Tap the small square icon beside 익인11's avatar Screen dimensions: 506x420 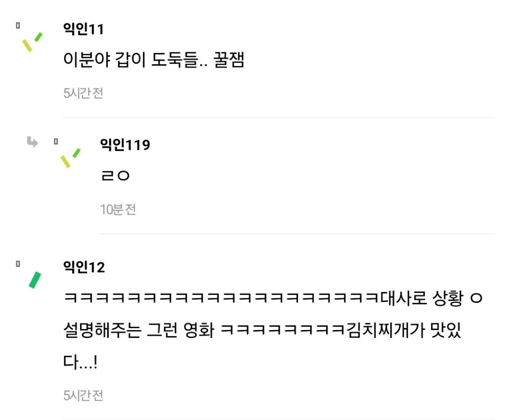[x=18, y=26]
